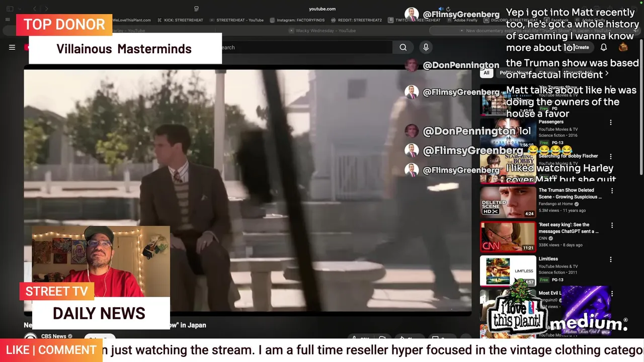
Task: Open Safari page reader icon left of address
Action: 196,9
